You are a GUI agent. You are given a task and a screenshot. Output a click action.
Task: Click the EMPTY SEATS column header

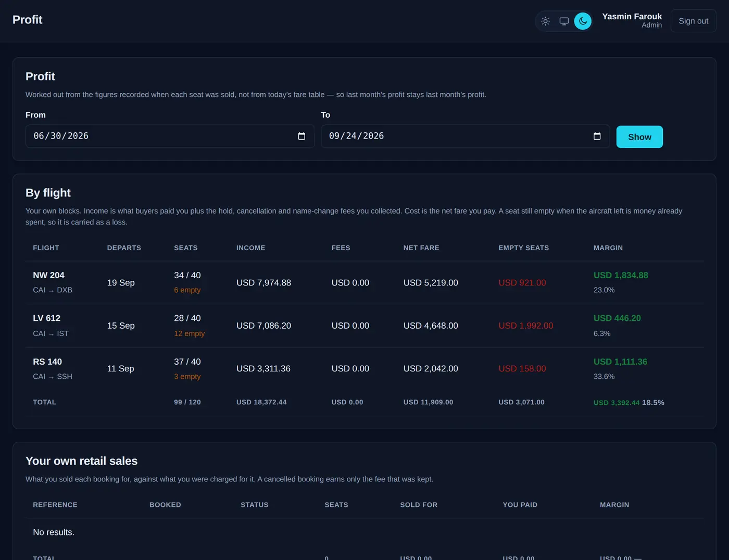(523, 248)
